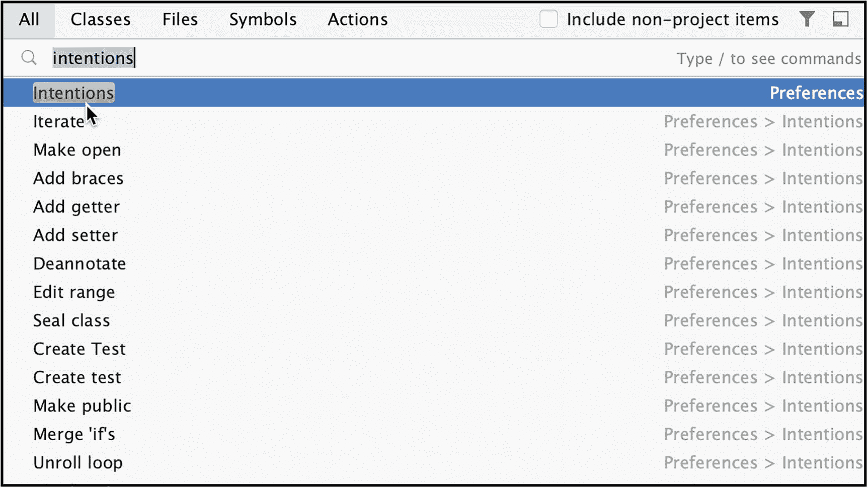The image size is (868, 488).
Task: Select the All tab
Action: pyautogui.click(x=29, y=20)
